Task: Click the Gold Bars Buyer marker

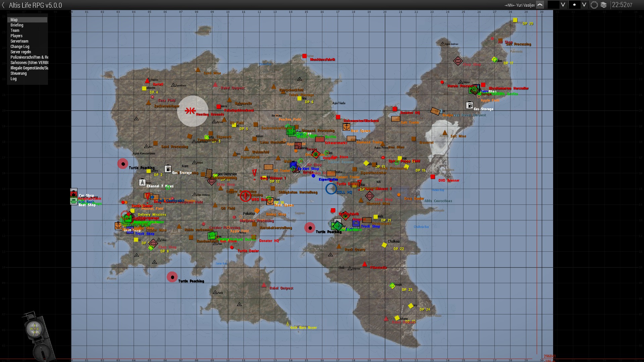Action: tap(287, 324)
